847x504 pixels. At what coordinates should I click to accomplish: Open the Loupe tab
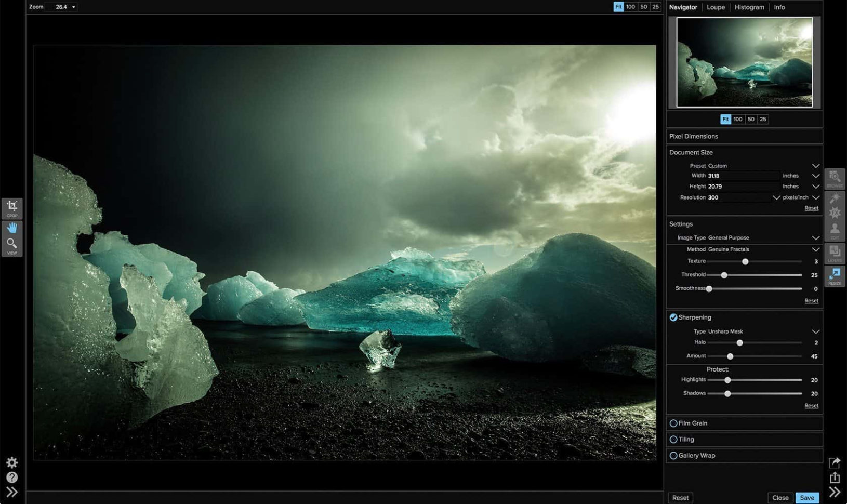coord(716,7)
